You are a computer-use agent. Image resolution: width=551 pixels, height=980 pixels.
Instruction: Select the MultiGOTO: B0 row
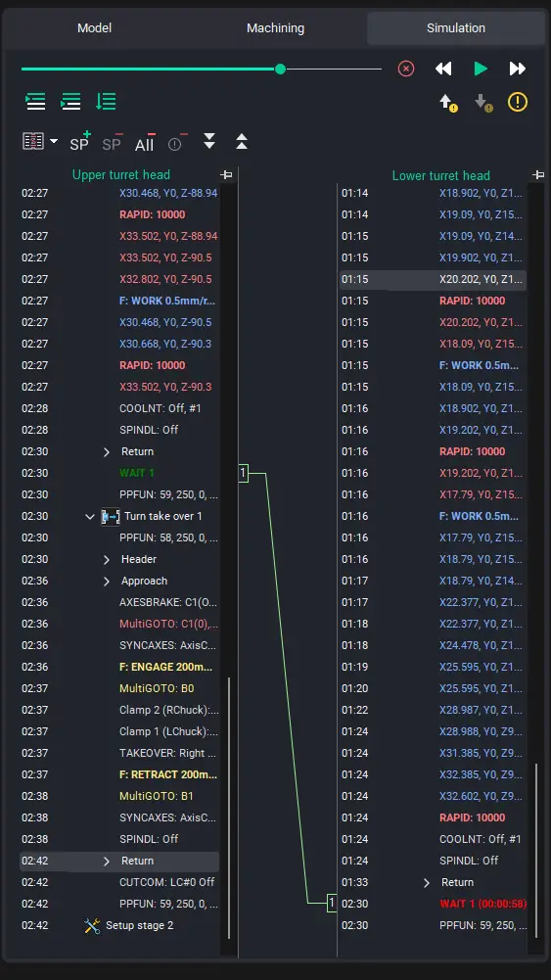(119, 689)
